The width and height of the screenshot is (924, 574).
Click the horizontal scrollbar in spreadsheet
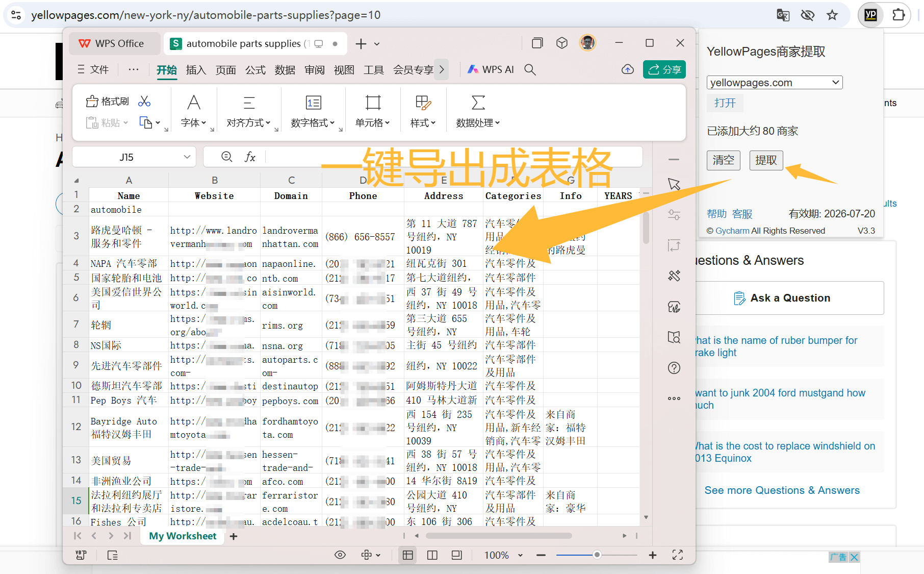click(499, 536)
